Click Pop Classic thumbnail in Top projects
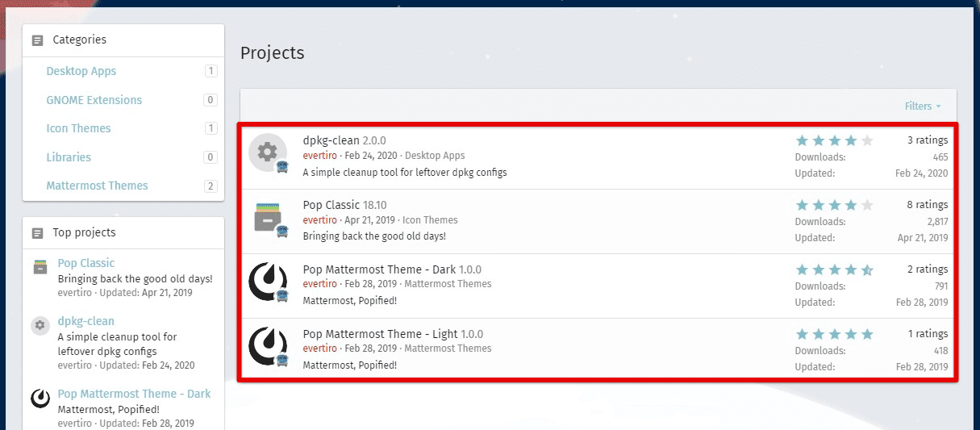Screen dimensions: 980x430 (x=40, y=267)
